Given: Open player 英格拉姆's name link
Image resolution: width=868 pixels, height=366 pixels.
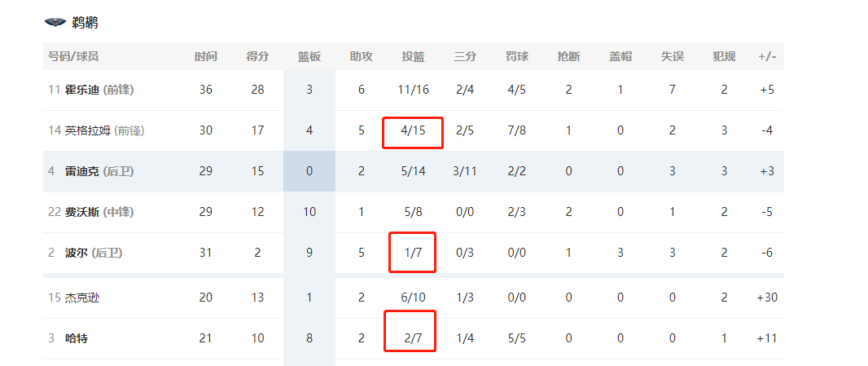Looking at the screenshot, I should [x=88, y=130].
